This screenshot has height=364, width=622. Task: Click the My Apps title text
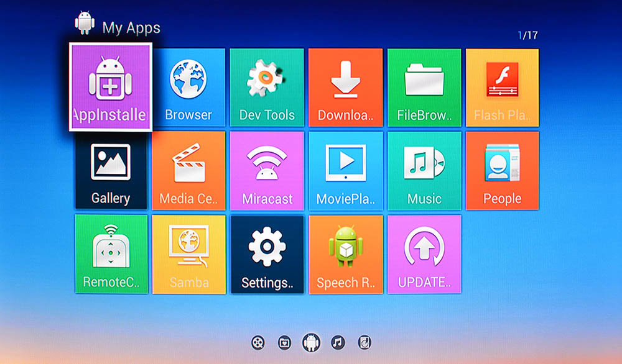(x=131, y=28)
